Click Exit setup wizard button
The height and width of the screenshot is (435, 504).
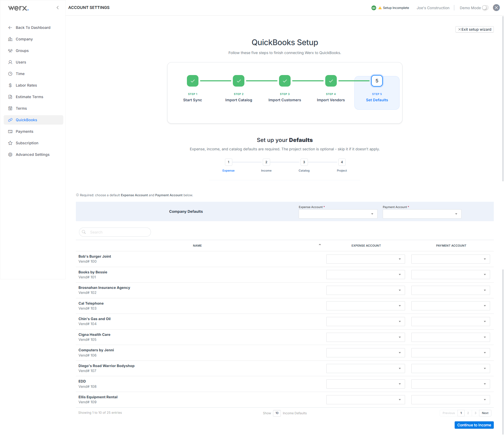(475, 29)
